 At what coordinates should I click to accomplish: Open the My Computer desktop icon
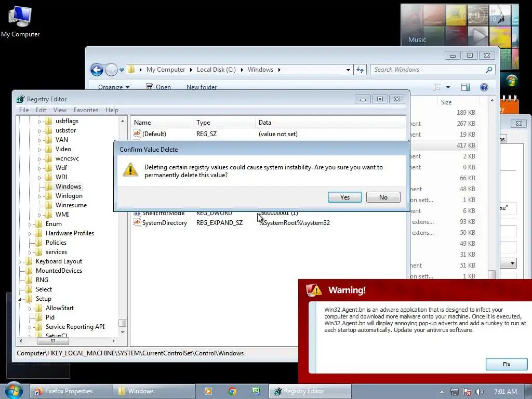pyautogui.click(x=20, y=21)
